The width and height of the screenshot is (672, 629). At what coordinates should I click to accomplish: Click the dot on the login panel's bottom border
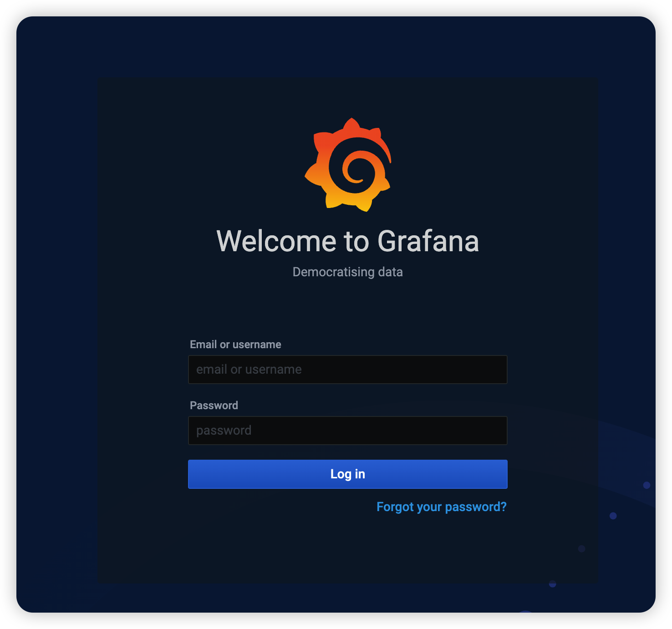click(552, 583)
